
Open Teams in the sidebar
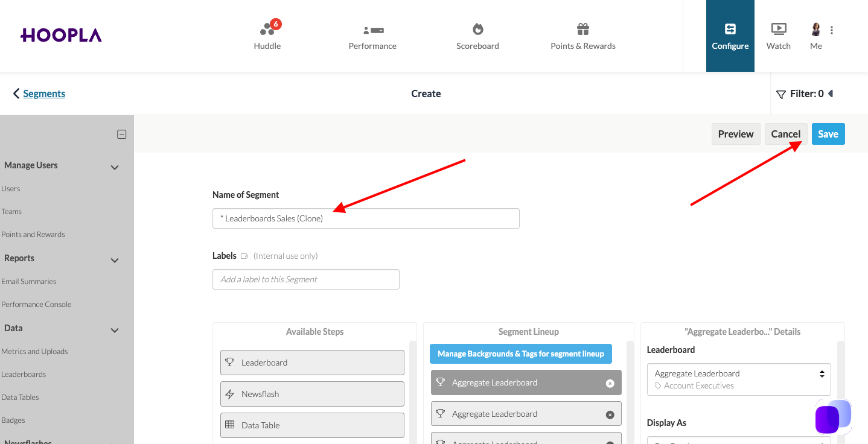[11, 212]
